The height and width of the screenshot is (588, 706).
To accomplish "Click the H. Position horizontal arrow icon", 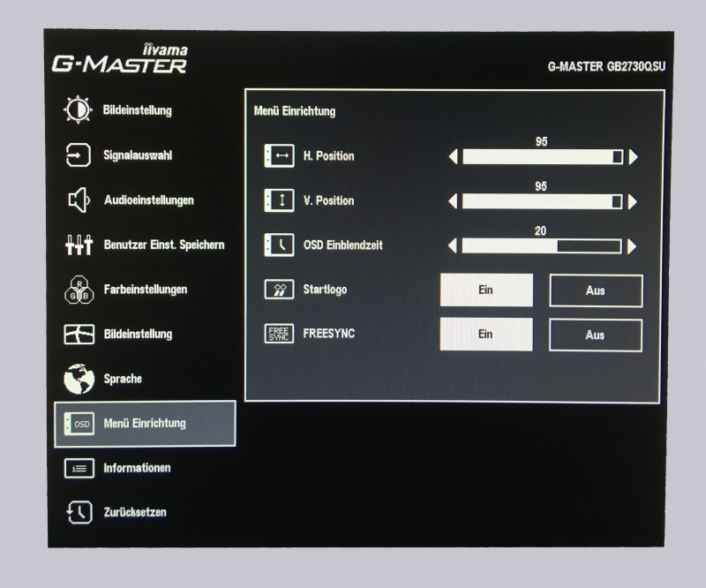I will pyautogui.click(x=279, y=156).
